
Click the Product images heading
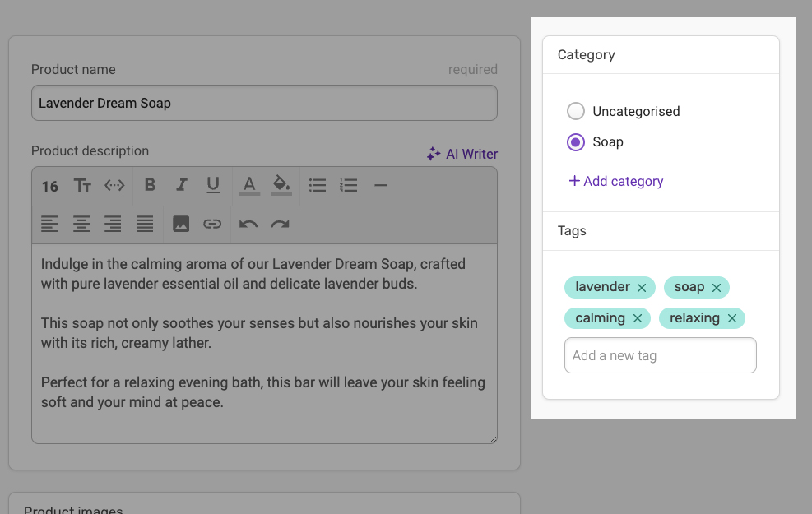[x=73, y=509]
